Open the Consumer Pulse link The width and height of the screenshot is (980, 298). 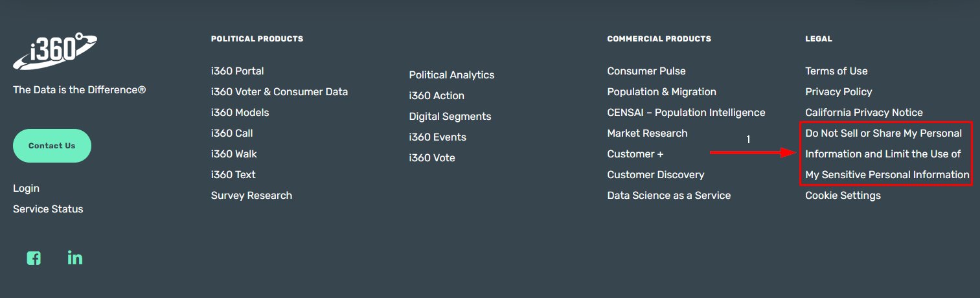(646, 71)
